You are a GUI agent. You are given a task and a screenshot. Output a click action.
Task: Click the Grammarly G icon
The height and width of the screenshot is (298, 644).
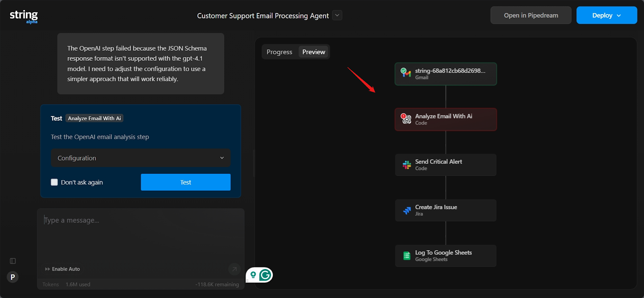coord(265,275)
